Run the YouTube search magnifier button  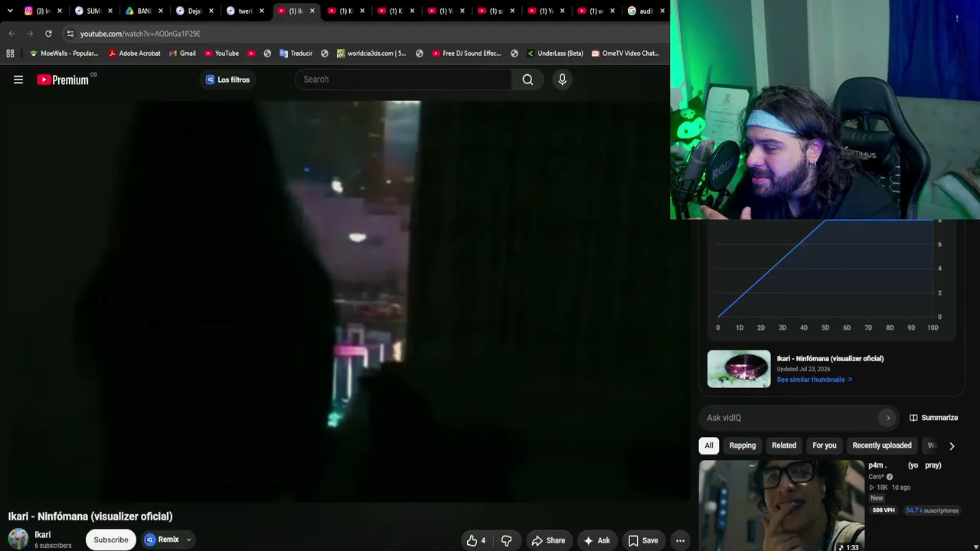point(528,80)
